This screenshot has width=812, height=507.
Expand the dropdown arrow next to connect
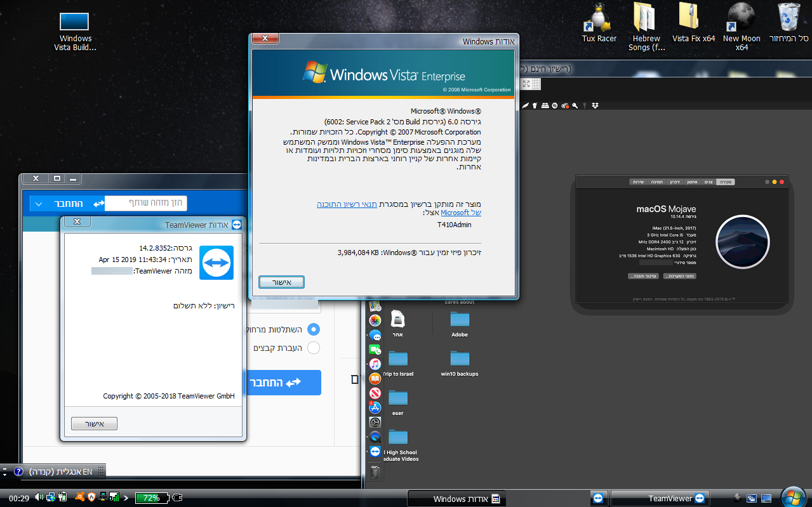pyautogui.click(x=39, y=204)
